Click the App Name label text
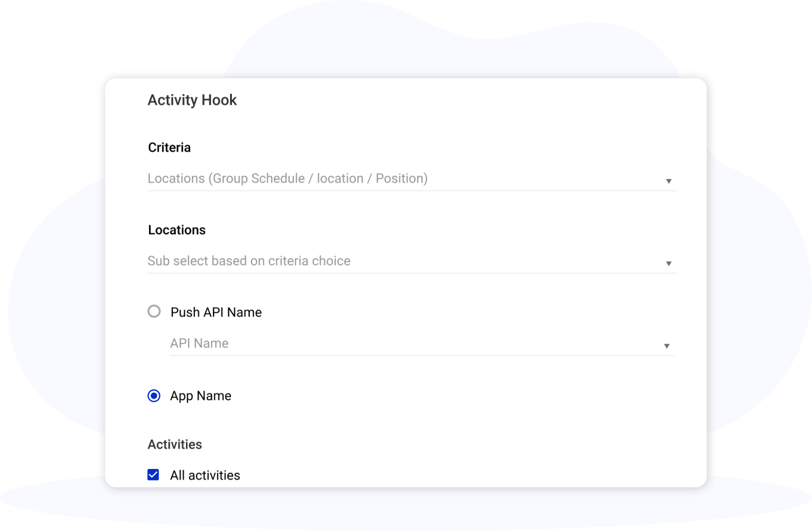Viewport: 812px width, 531px height. point(201,396)
